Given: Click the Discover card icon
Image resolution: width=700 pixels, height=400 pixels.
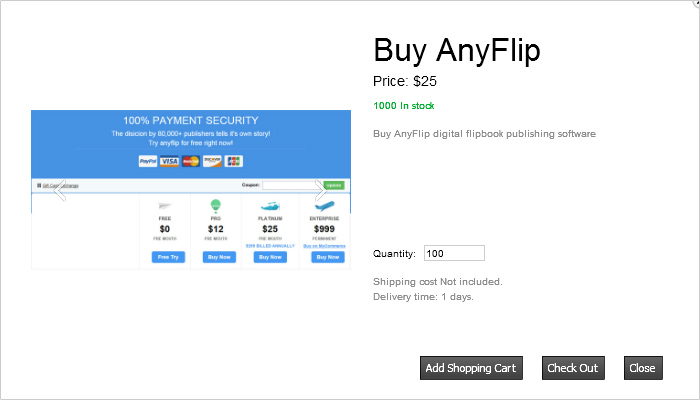Looking at the screenshot, I should tap(212, 161).
